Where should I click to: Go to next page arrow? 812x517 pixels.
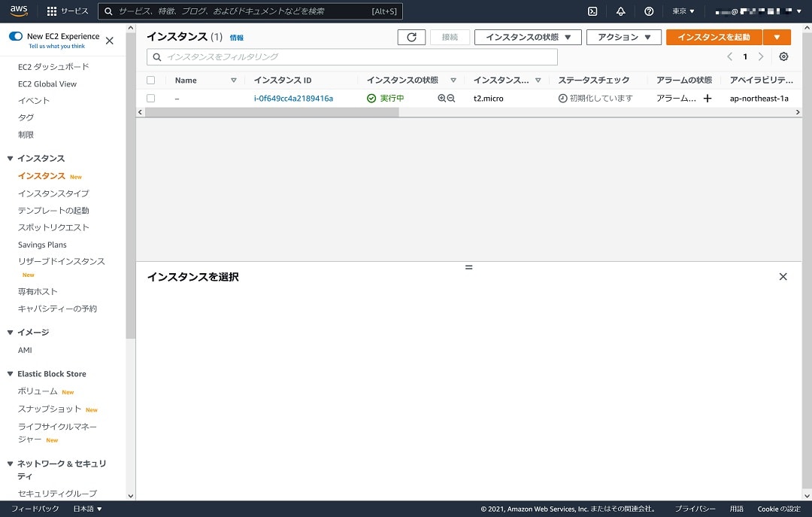point(761,56)
